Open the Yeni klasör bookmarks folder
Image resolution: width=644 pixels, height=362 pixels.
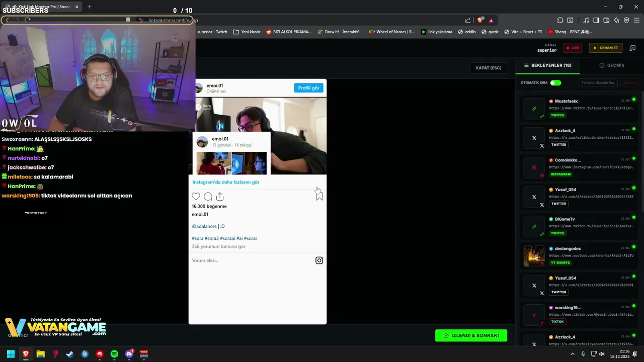click(x=247, y=32)
